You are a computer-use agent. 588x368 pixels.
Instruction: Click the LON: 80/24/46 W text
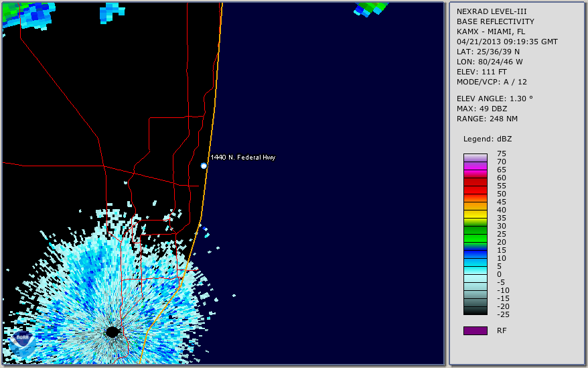[490, 62]
